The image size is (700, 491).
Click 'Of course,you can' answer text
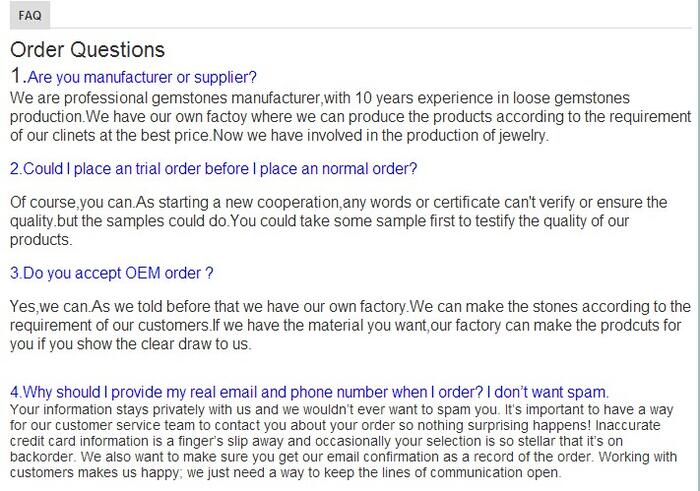point(71,202)
